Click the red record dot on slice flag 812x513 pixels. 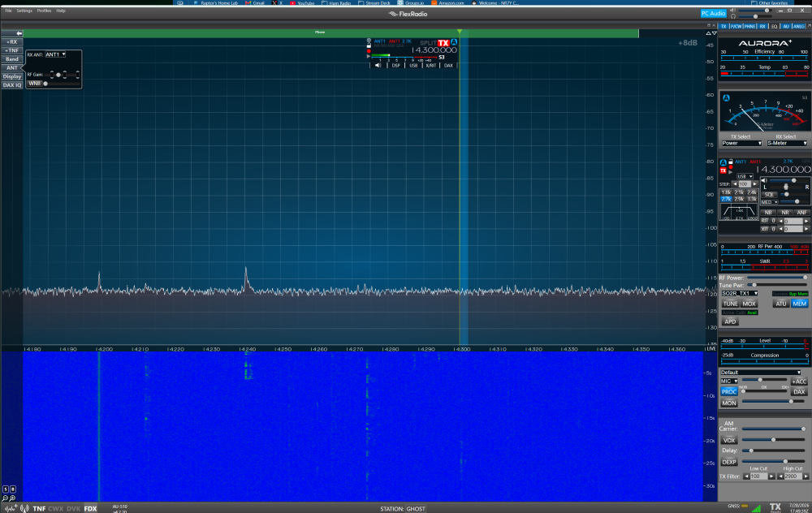[x=369, y=51]
